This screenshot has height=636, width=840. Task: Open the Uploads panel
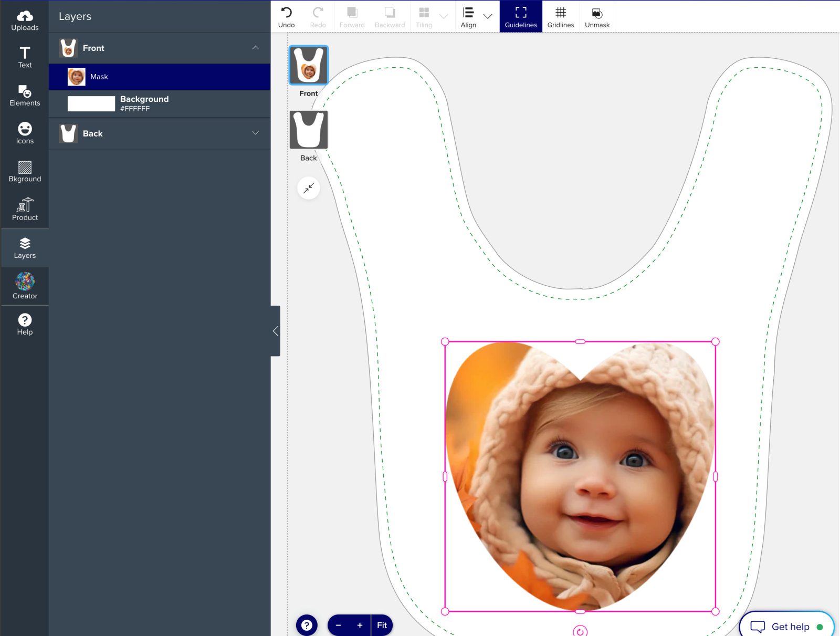[25, 20]
